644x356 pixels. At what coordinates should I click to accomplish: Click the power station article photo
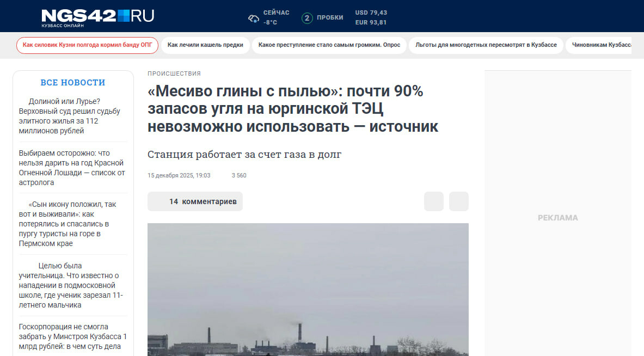[308, 289]
